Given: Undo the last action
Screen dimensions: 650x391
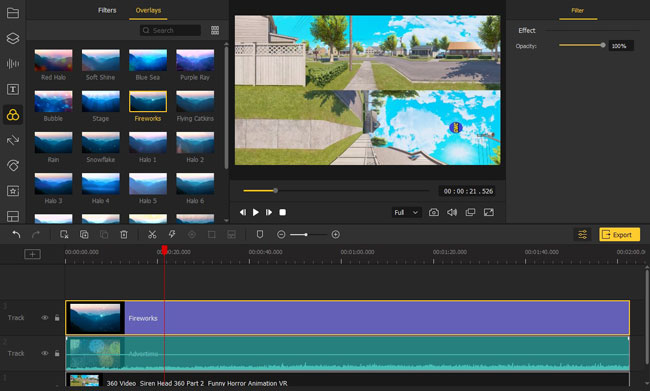Looking at the screenshot, I should coord(16,235).
